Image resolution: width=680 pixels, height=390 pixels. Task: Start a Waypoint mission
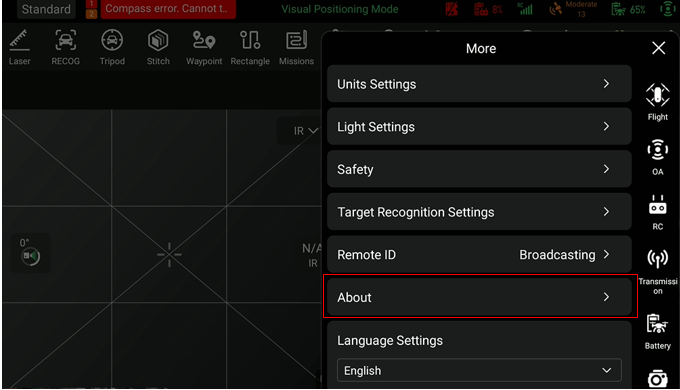click(x=204, y=47)
